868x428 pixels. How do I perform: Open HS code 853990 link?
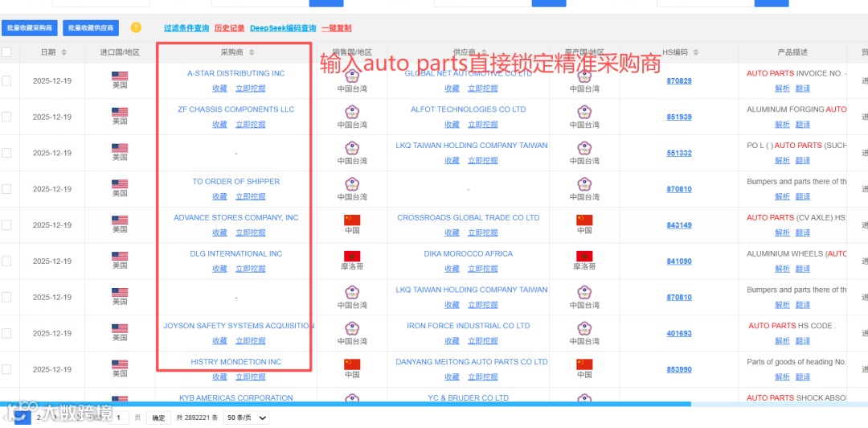(x=678, y=369)
